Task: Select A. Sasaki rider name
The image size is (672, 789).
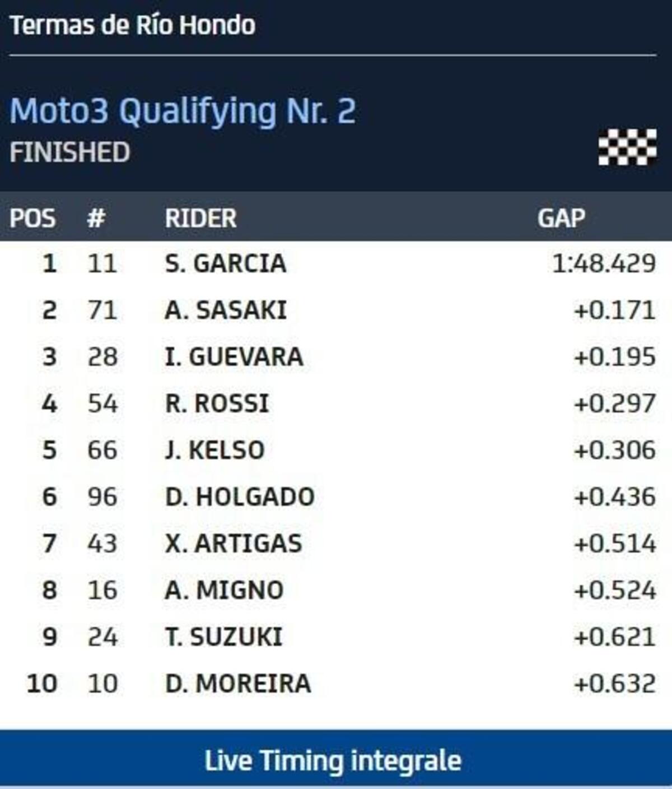Action: tap(225, 310)
